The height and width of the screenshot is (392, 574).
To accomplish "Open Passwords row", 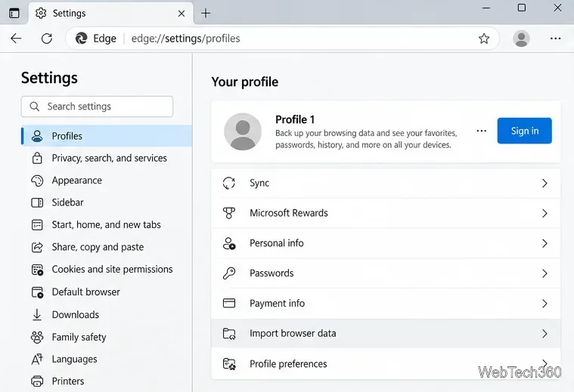I will (x=386, y=273).
